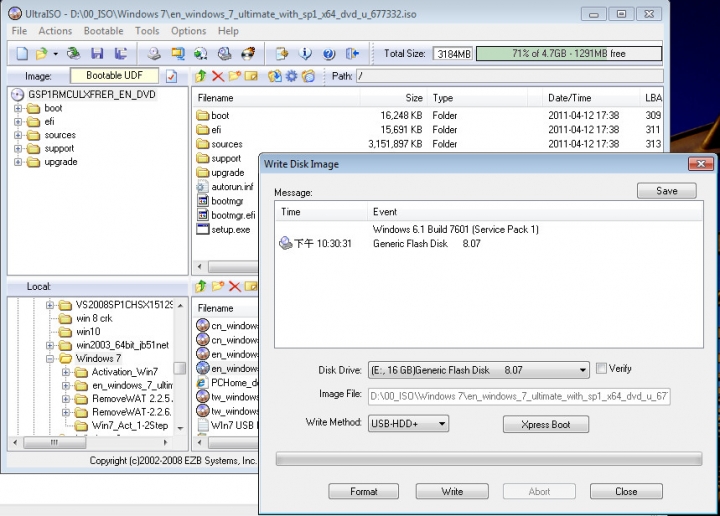Screen dimensions: 720x516
Task: Click the Format button
Action: coord(363,491)
